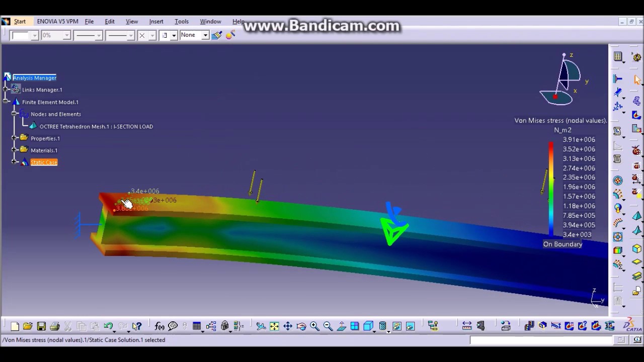
Task: Click the 3D compass in the viewport
Action: 563,80
